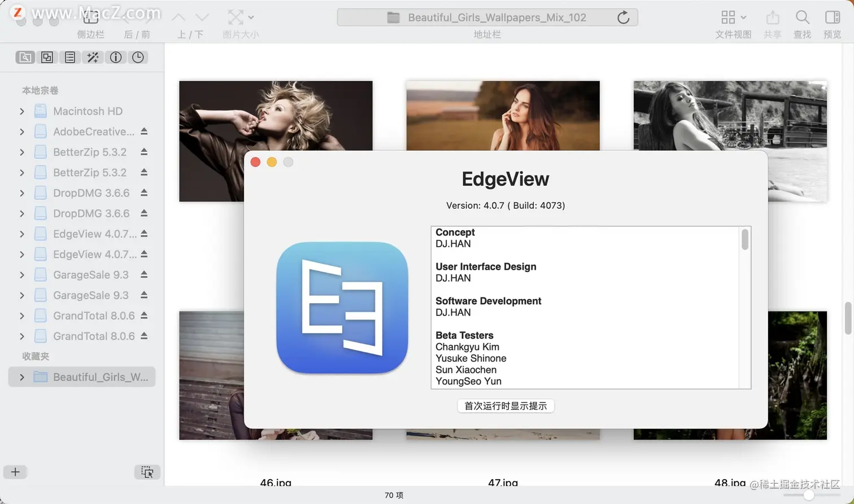
Task: Select the file browser sidebar tab
Action: 25,58
